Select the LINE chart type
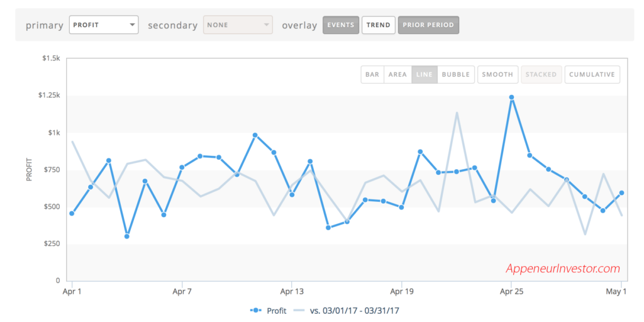The image size is (644, 322). point(425,75)
